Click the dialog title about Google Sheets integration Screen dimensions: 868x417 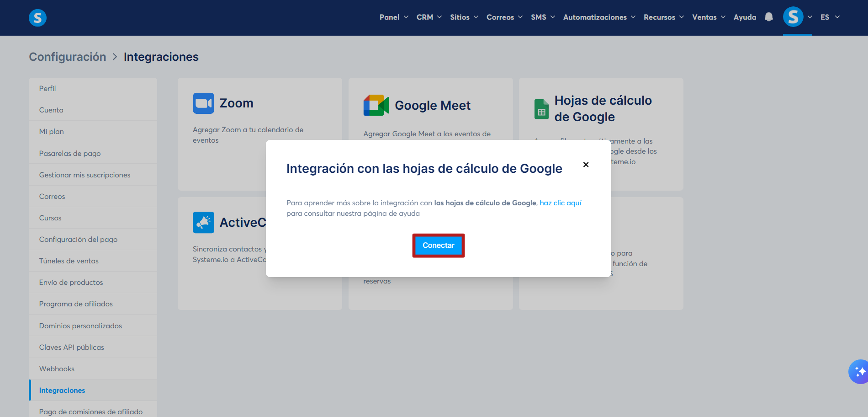(x=424, y=169)
